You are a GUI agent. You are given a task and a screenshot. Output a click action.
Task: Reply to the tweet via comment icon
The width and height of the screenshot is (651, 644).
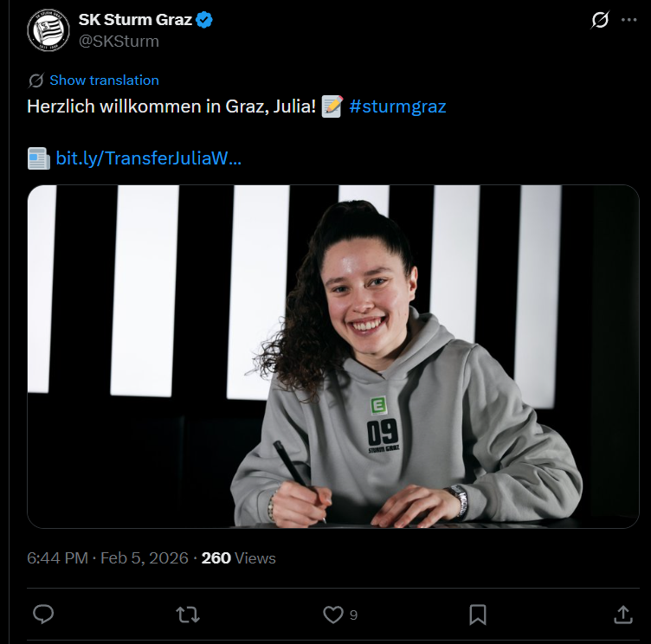tap(43, 614)
